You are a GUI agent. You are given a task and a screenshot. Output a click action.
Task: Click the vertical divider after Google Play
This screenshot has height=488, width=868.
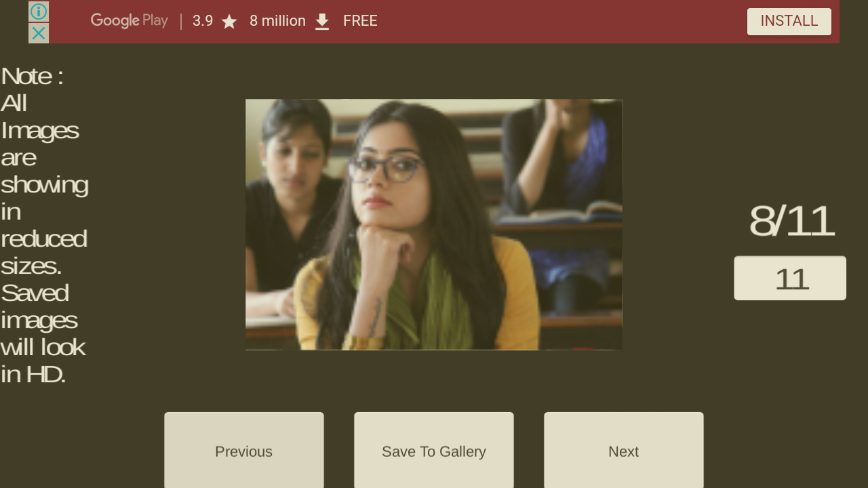coord(181,21)
